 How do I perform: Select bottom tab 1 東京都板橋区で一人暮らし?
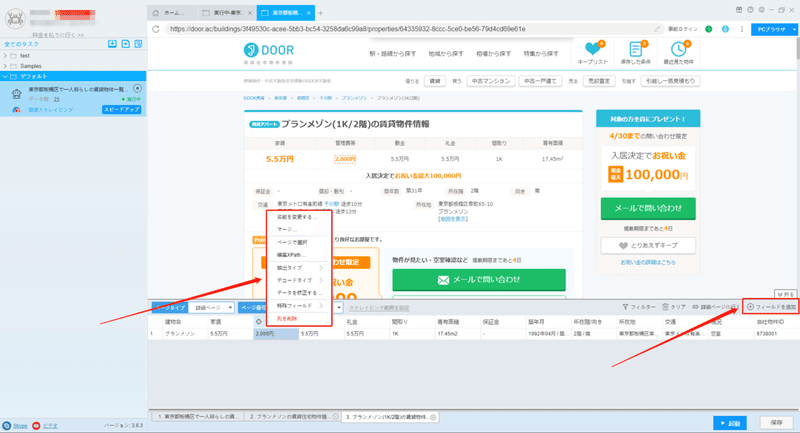(x=197, y=417)
